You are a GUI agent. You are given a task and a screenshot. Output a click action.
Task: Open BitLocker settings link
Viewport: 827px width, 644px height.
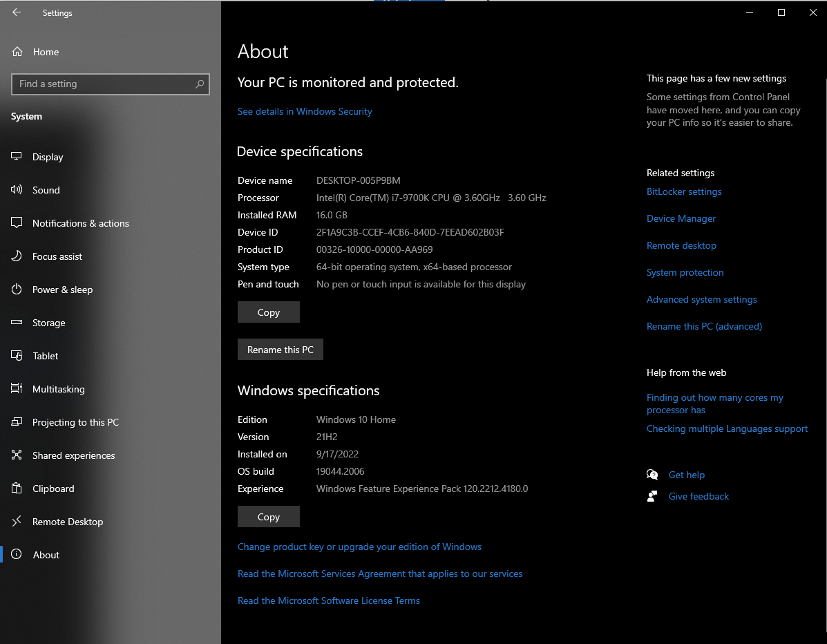click(x=684, y=191)
